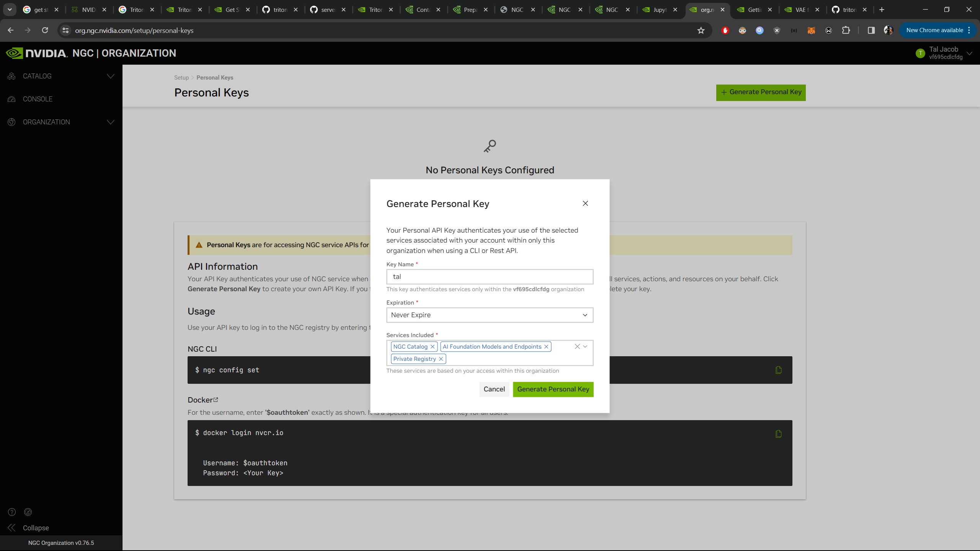The width and height of the screenshot is (980, 551).
Task: Clear all selected services
Action: click(x=577, y=346)
